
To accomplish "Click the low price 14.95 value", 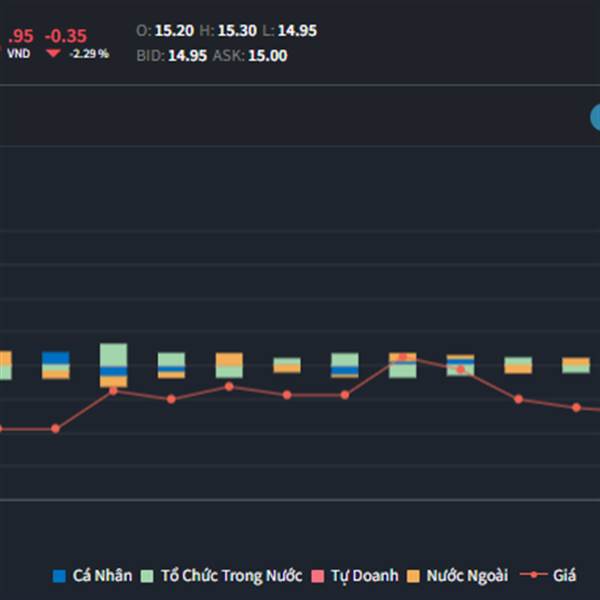I will pyautogui.click(x=297, y=31).
